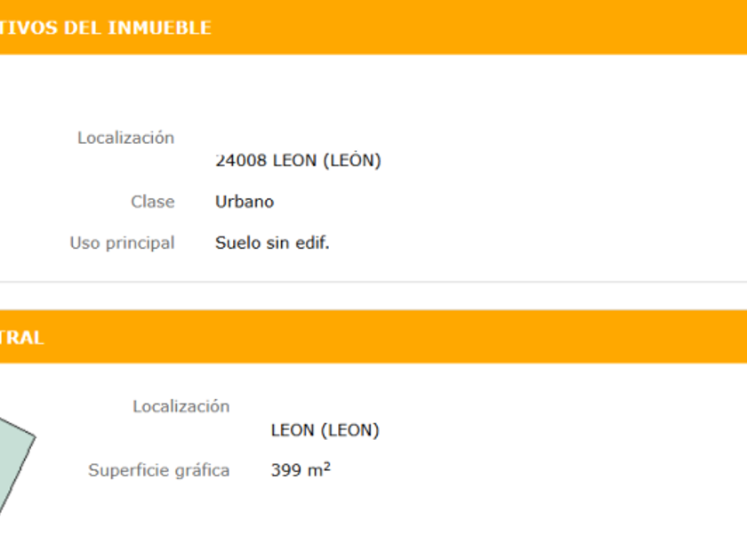Click the number 399 in the surface value
The image size is (747, 560).
(x=285, y=470)
